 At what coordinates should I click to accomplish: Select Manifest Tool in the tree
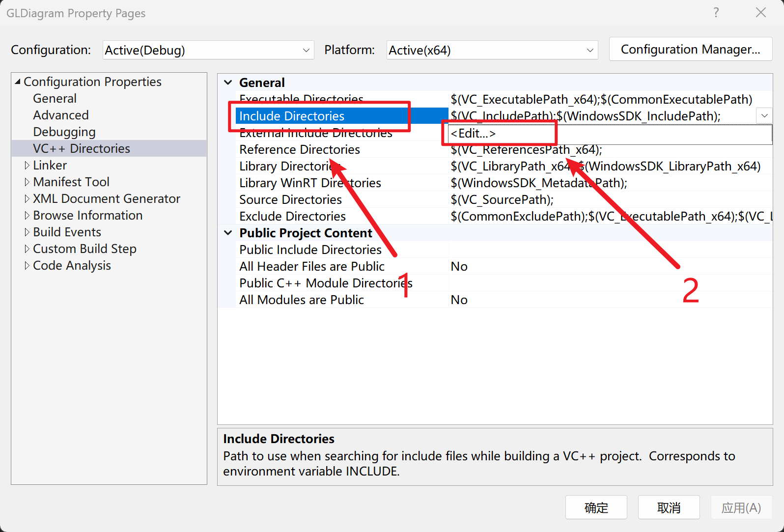click(x=71, y=182)
